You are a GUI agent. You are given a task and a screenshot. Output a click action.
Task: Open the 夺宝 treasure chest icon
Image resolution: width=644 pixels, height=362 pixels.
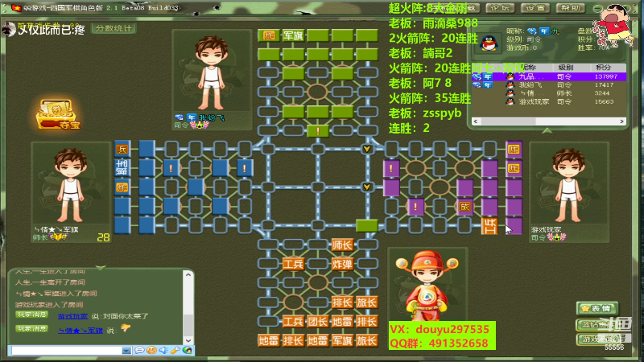(x=58, y=114)
